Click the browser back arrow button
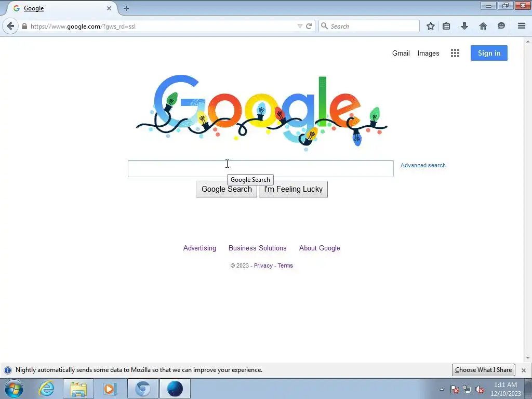The height and width of the screenshot is (399, 532). tap(10, 26)
